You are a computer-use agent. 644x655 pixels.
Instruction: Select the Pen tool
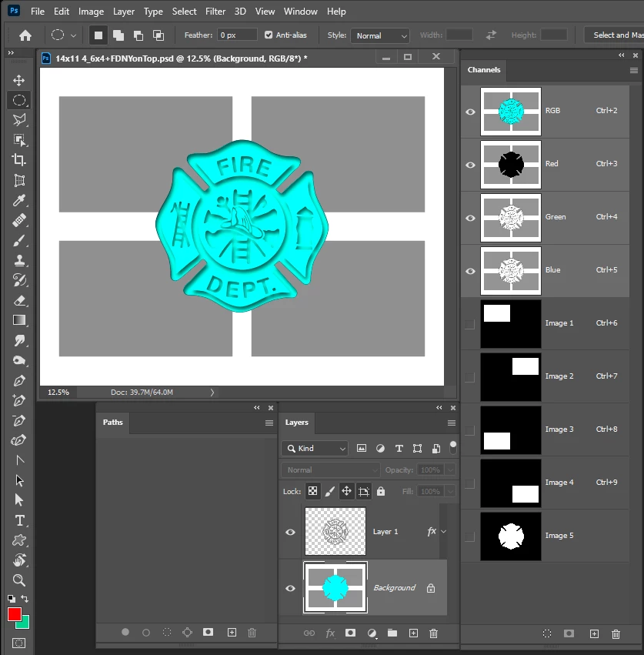18,380
